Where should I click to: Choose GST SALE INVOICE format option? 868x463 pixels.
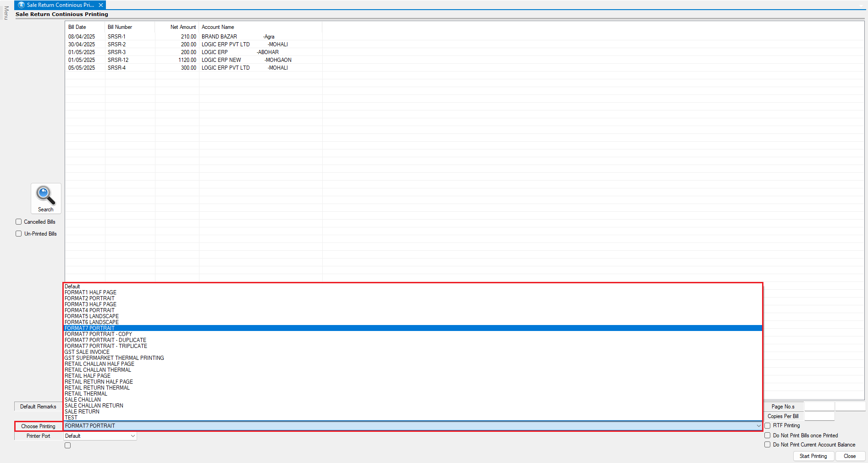click(87, 352)
